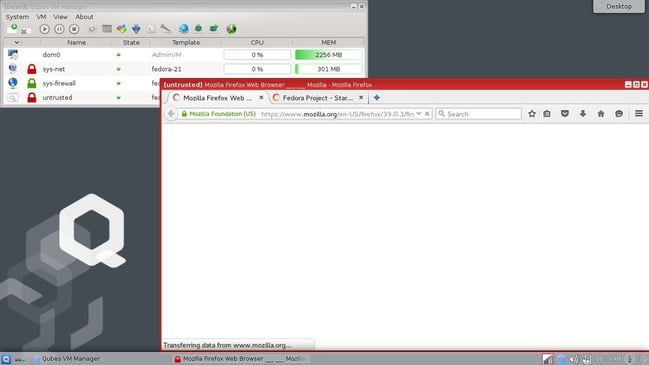The image size is (649, 365).
Task: Sort VM list by State column
Action: tap(131, 42)
